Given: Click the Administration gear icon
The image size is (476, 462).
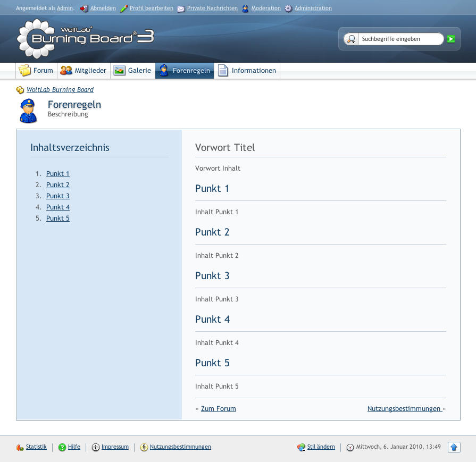Looking at the screenshot, I should click(288, 9).
